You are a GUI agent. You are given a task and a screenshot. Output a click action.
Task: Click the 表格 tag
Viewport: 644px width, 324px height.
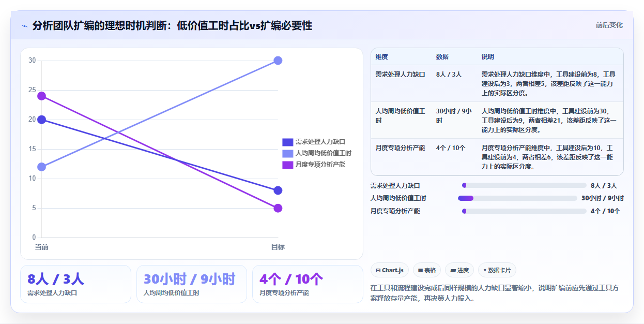click(x=427, y=270)
